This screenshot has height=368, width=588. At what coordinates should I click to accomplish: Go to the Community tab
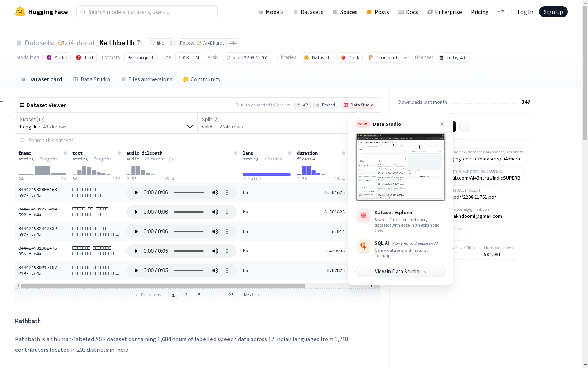(x=202, y=79)
